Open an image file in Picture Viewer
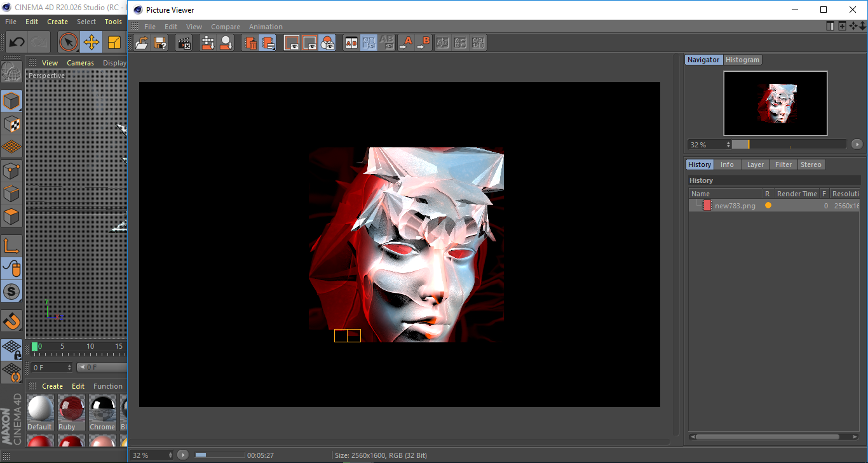This screenshot has height=463, width=868. click(141, 43)
